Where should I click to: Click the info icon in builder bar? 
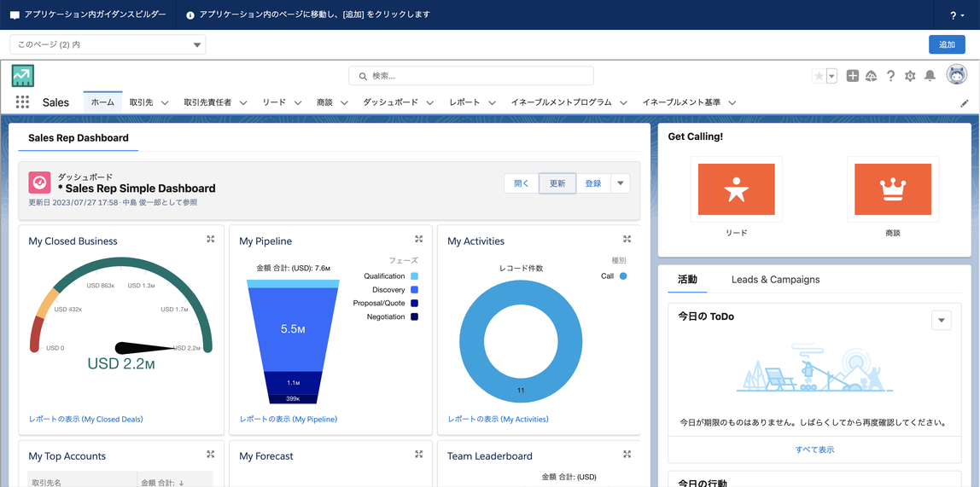[x=190, y=15]
